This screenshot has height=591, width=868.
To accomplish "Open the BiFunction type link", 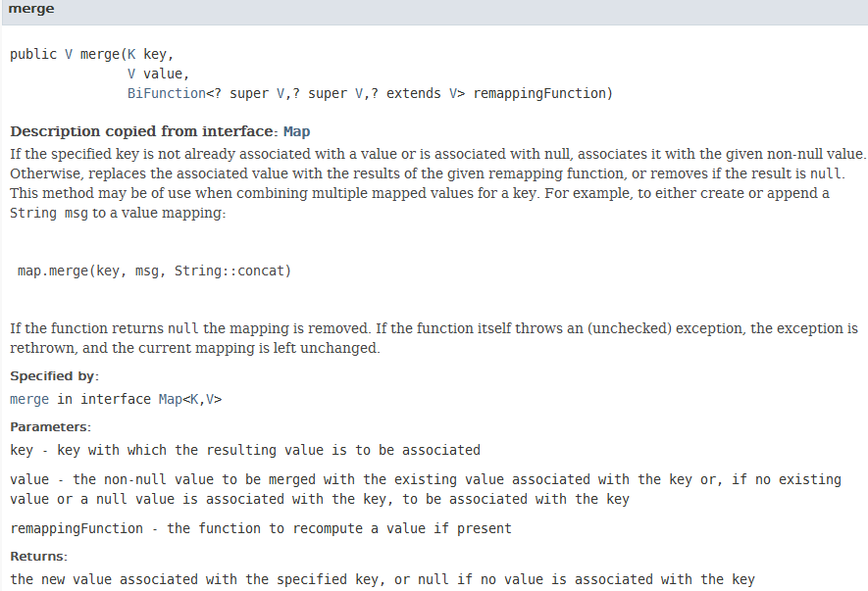I will 167,93.
